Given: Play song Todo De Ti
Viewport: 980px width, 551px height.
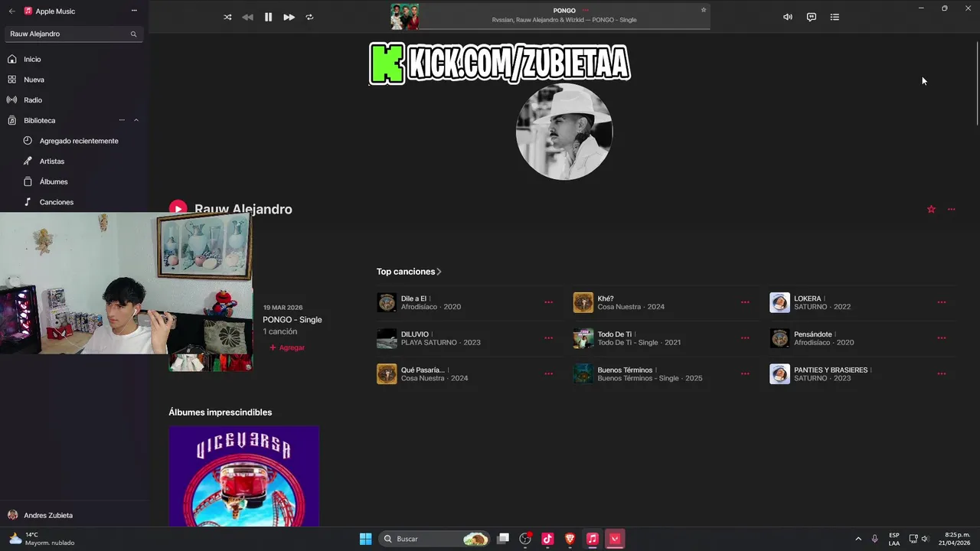Looking at the screenshot, I should point(583,338).
